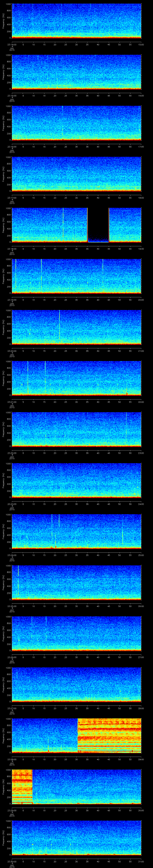Select the 23:19:00 time label
This screenshot has width=153, height=868.
[12, 300]
